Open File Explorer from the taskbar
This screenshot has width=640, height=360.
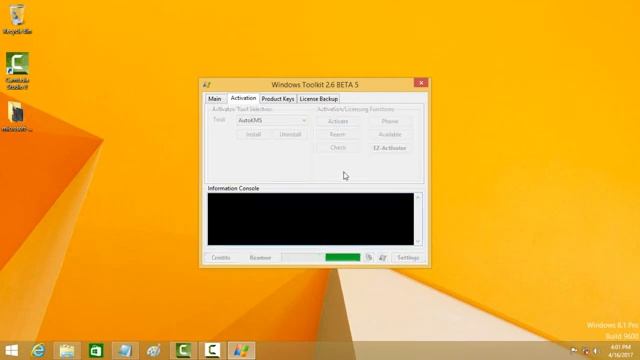[67, 350]
